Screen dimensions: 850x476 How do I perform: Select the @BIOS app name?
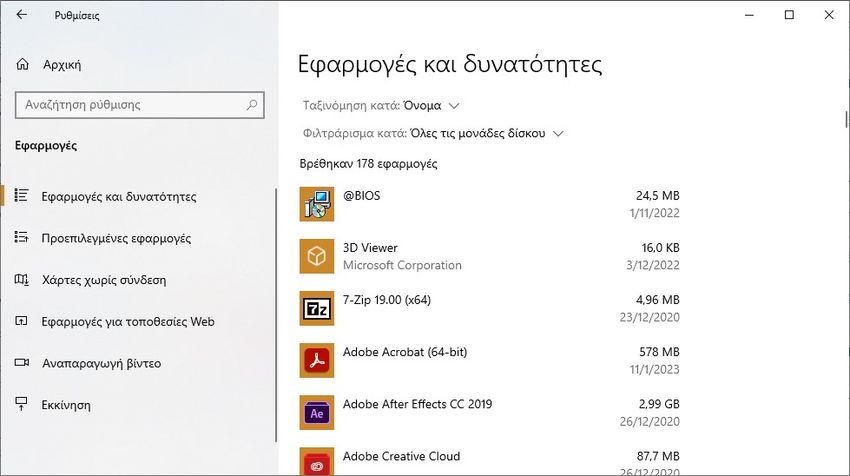coord(362,196)
